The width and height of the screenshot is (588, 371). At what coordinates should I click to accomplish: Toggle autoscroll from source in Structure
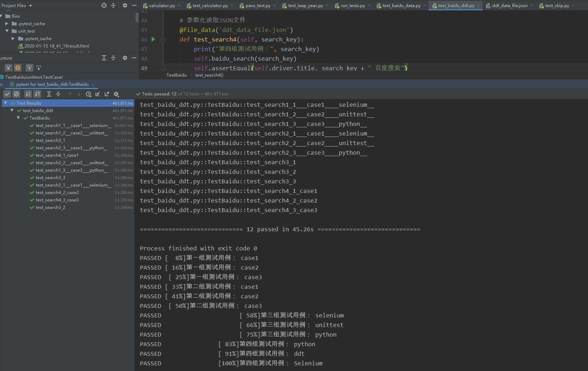click(x=39, y=68)
